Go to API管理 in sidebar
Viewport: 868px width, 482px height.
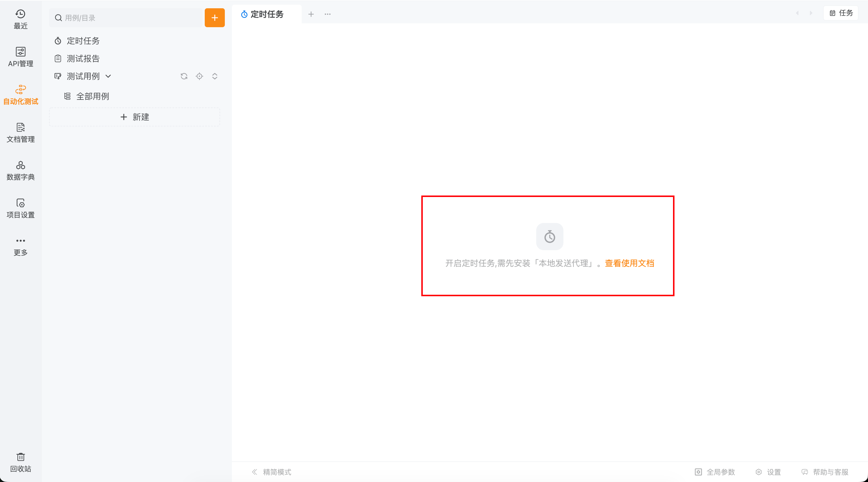coord(21,57)
